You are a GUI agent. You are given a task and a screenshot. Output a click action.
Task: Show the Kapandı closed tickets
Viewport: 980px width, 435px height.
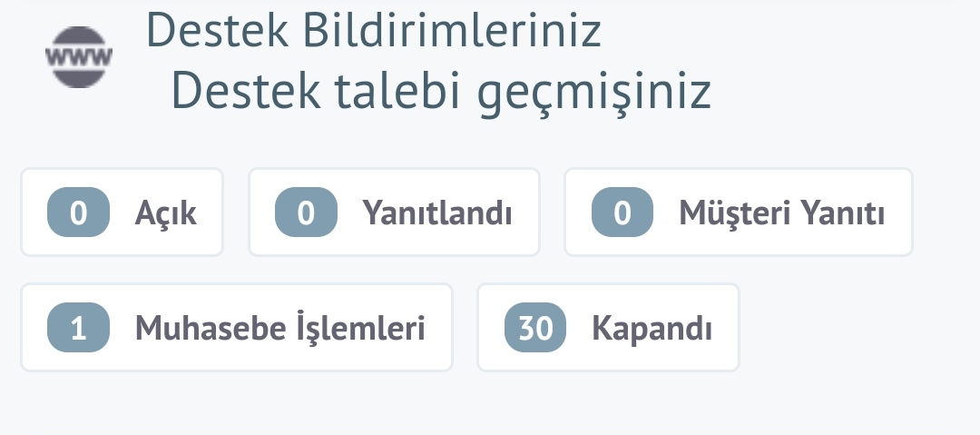[608, 327]
